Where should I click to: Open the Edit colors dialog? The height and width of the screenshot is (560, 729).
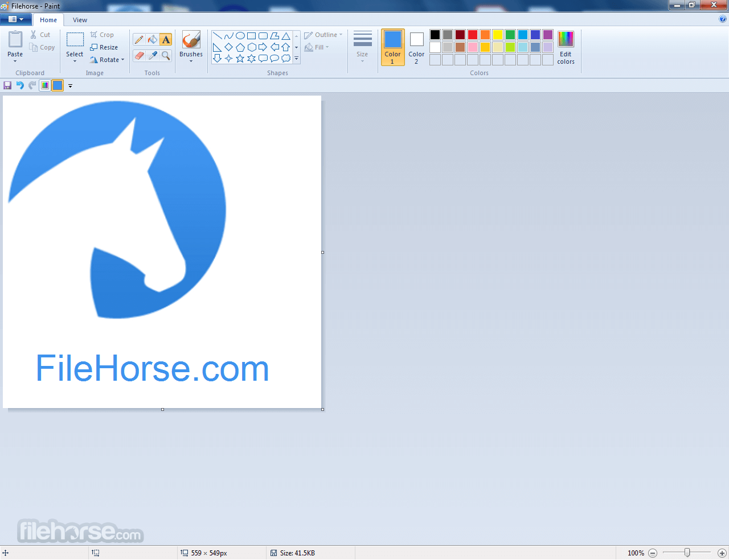566,47
